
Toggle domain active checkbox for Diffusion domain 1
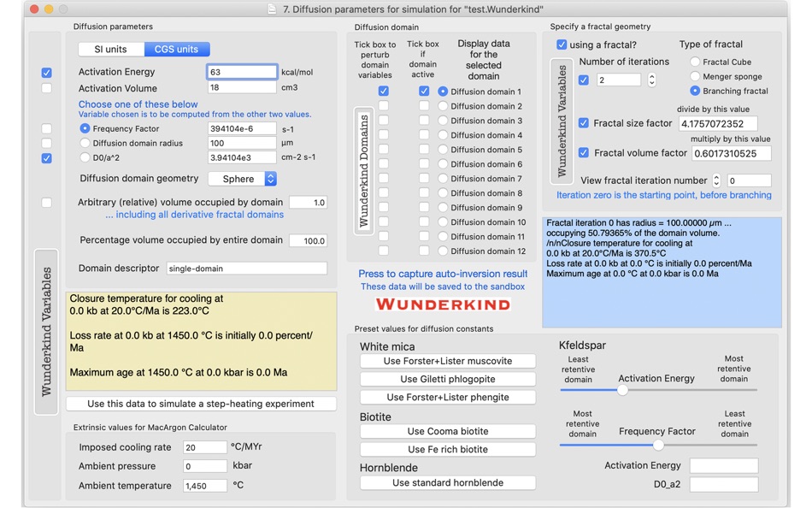(424, 92)
